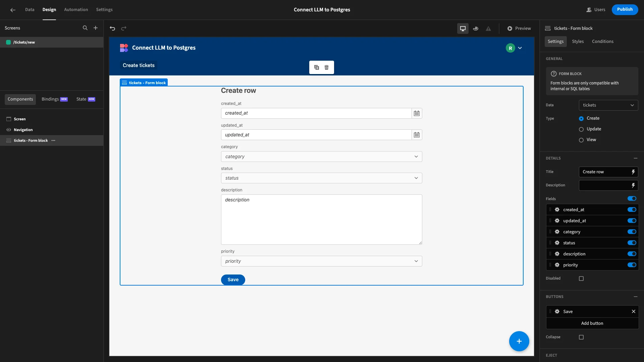Toggle the priority field switch
This screenshot has height=362, width=644.
click(x=632, y=265)
